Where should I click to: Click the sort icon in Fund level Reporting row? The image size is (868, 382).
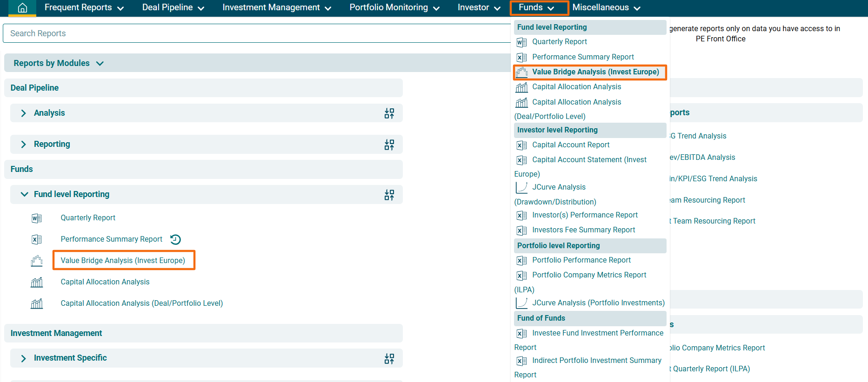pos(389,195)
